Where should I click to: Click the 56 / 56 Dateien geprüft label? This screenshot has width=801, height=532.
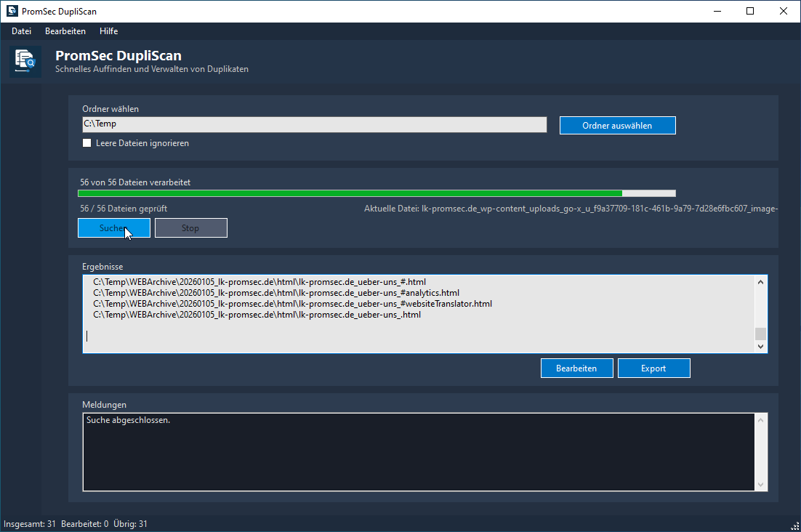(x=124, y=209)
